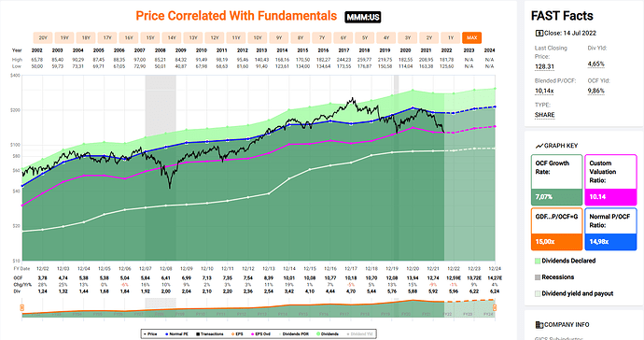
Task: Select the 19Y time range button
Action: (x=64, y=37)
